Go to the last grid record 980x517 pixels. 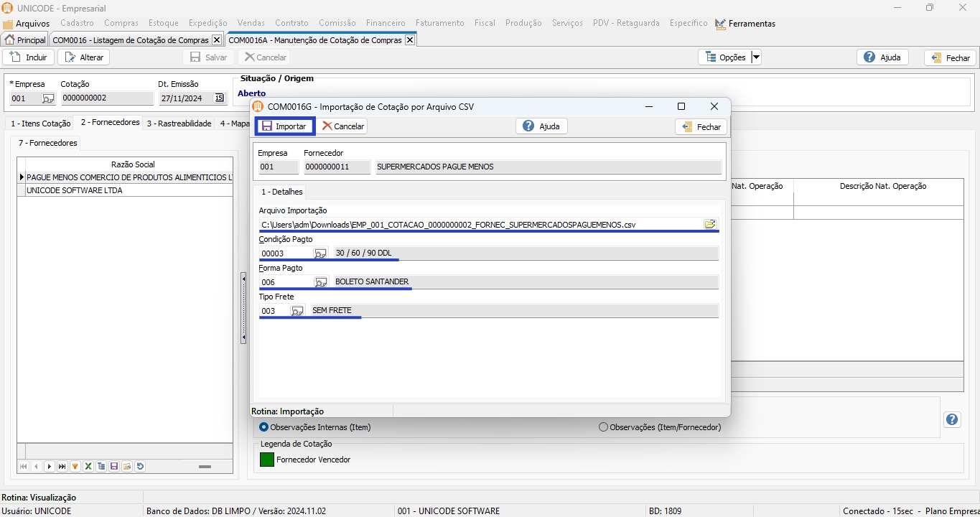[x=62, y=467]
